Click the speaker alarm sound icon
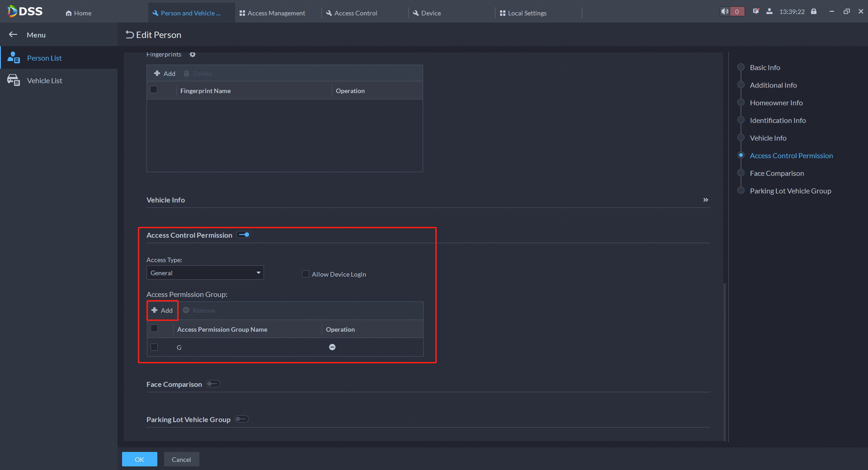This screenshot has height=470, width=868. [x=725, y=11]
